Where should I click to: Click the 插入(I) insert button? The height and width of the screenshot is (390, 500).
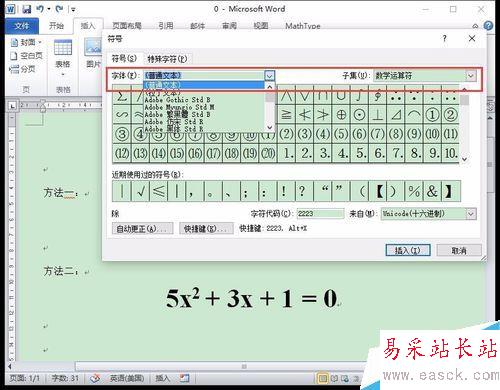(408, 250)
